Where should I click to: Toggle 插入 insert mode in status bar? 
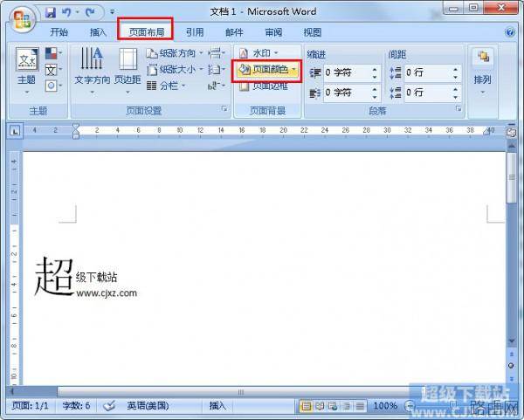pyautogui.click(x=217, y=406)
